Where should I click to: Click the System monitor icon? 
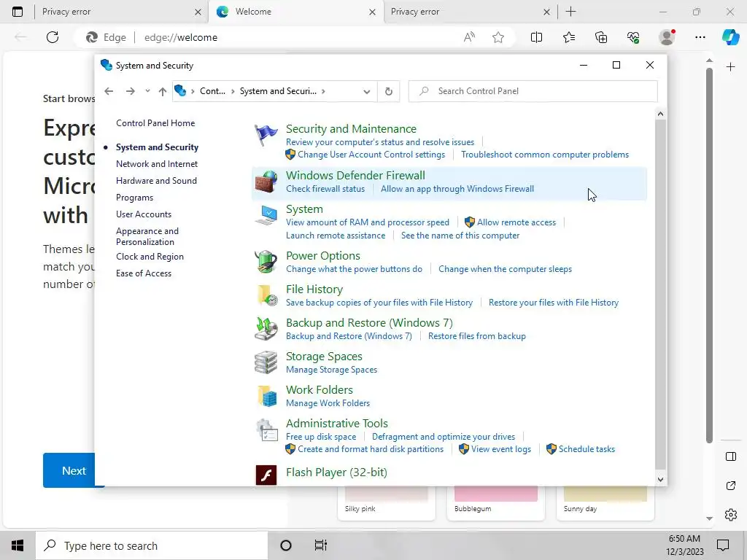click(x=266, y=215)
